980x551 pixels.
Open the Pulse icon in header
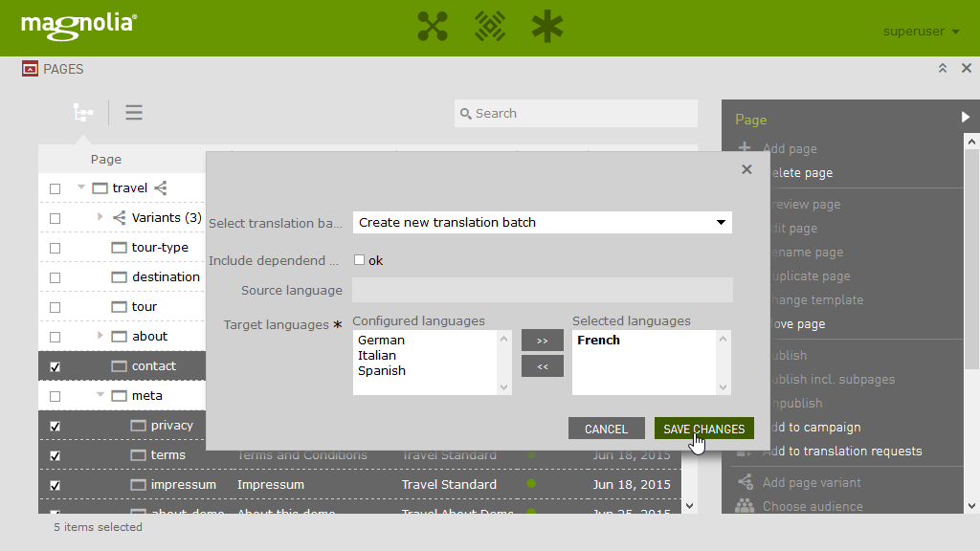click(x=490, y=27)
